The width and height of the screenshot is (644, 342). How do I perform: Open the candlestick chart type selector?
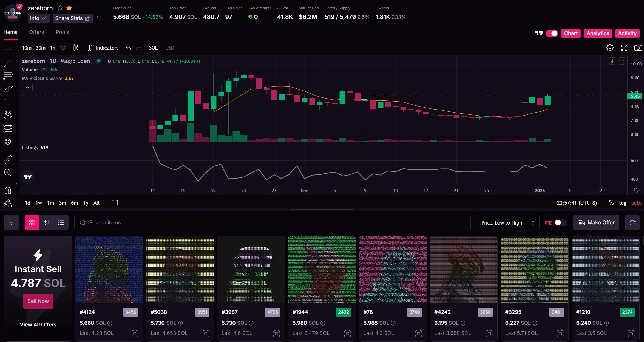(x=76, y=48)
